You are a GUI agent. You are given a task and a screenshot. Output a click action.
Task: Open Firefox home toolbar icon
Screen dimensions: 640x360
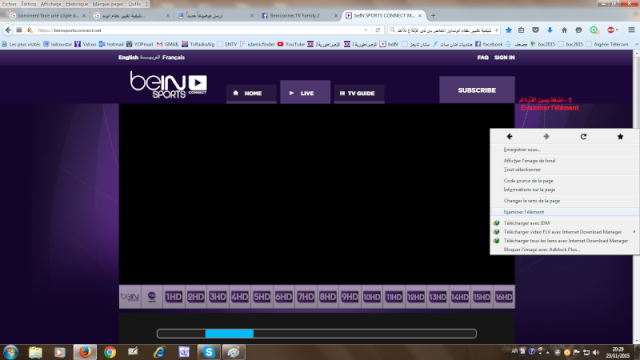click(x=564, y=30)
